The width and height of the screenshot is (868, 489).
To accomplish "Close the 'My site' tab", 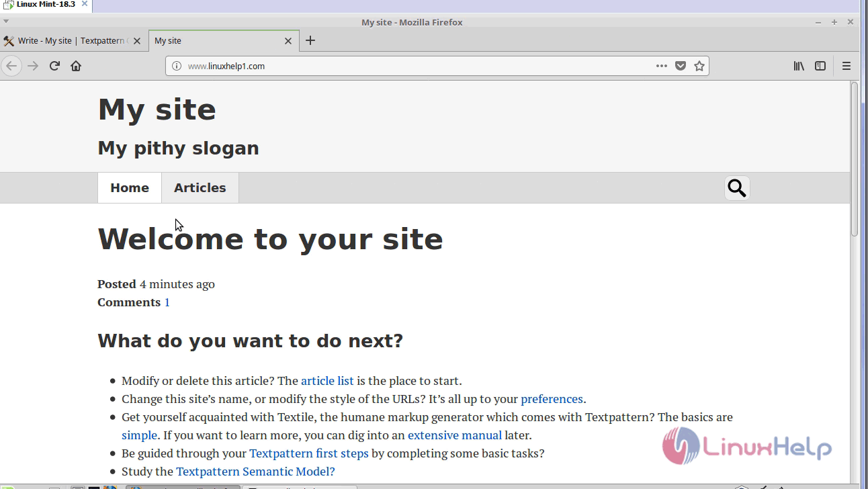I will click(x=288, y=41).
